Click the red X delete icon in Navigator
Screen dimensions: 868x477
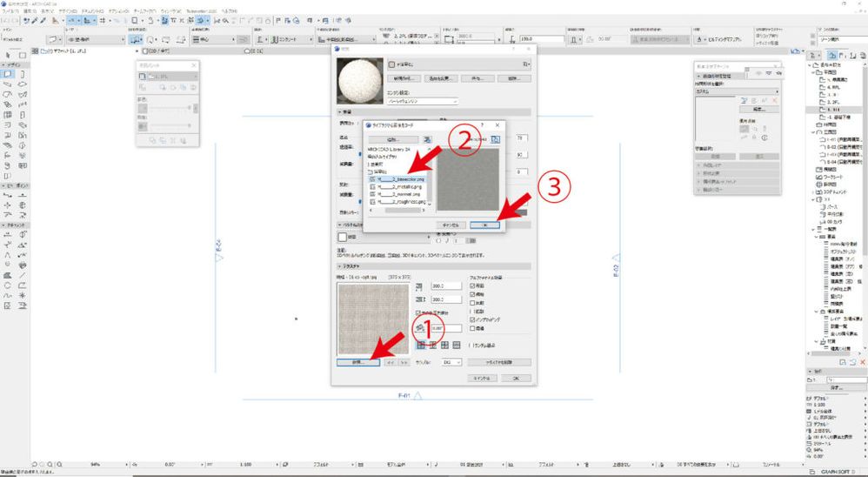[x=863, y=362]
